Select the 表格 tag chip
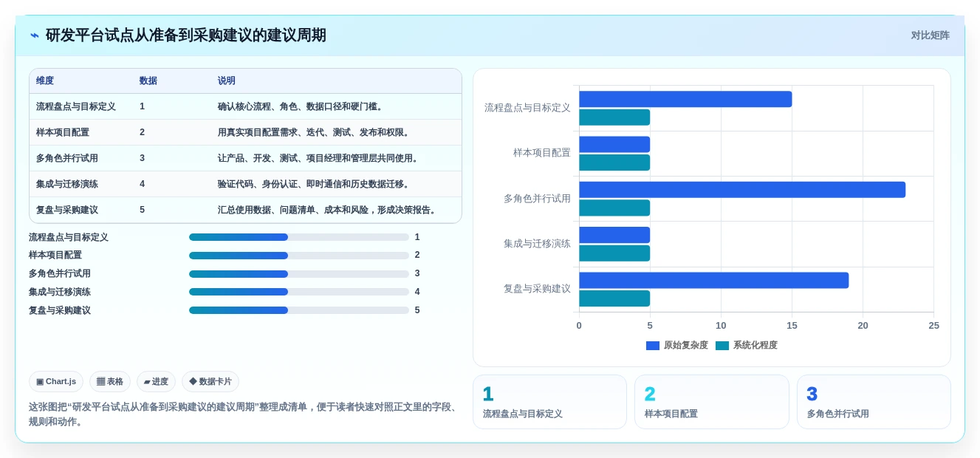980x458 pixels. coord(110,382)
